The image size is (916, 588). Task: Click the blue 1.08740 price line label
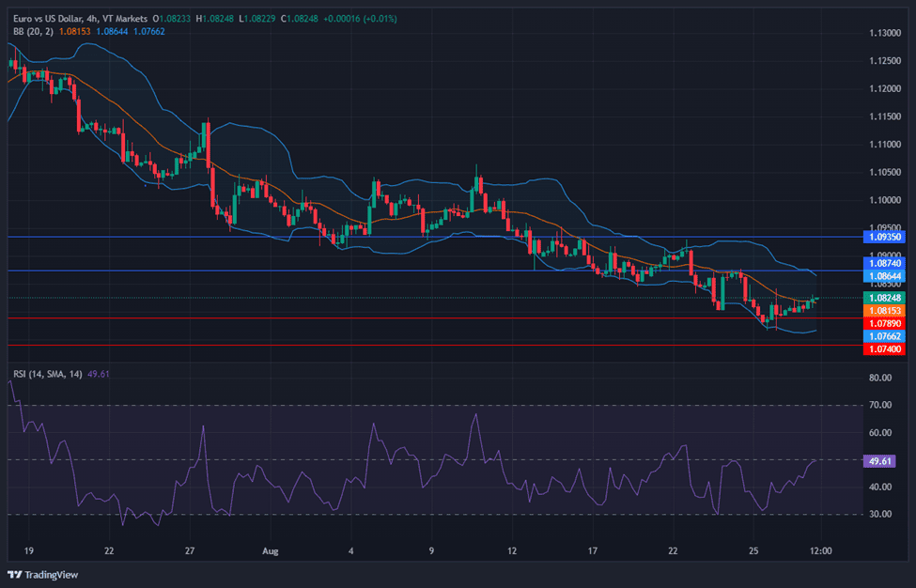pyautogui.click(x=884, y=265)
